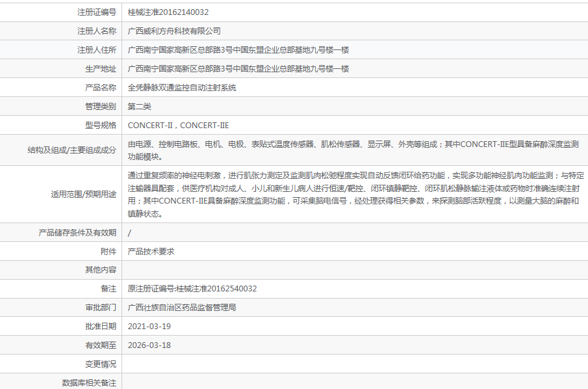Click the address value in 注册人住所 row
The image size is (588, 389).
(x=238, y=49)
